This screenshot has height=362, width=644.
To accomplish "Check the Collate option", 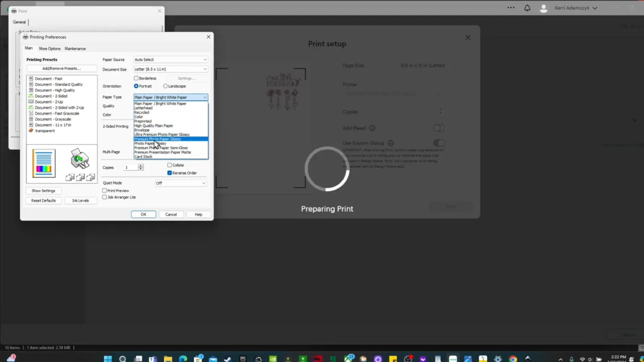I will pyautogui.click(x=169, y=165).
